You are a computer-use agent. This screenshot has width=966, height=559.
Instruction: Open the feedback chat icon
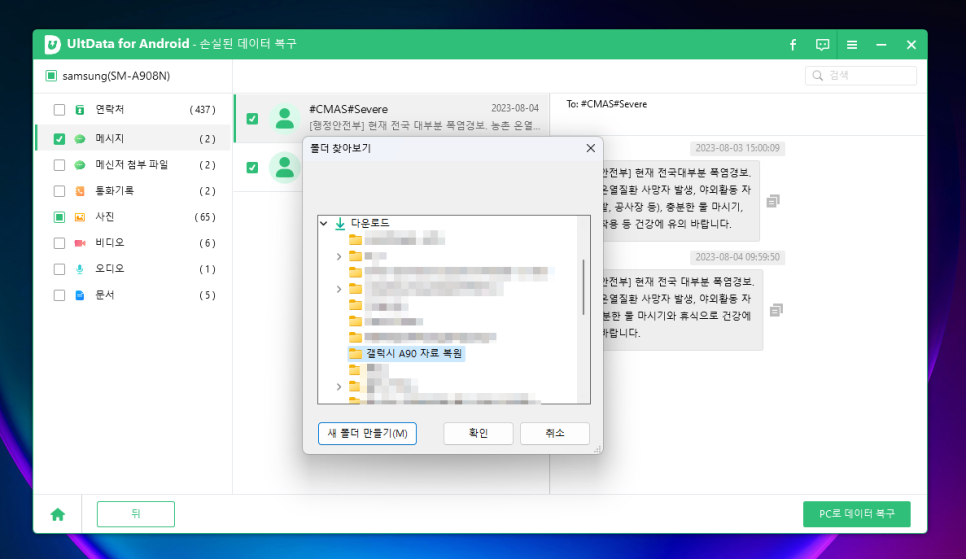pos(822,44)
